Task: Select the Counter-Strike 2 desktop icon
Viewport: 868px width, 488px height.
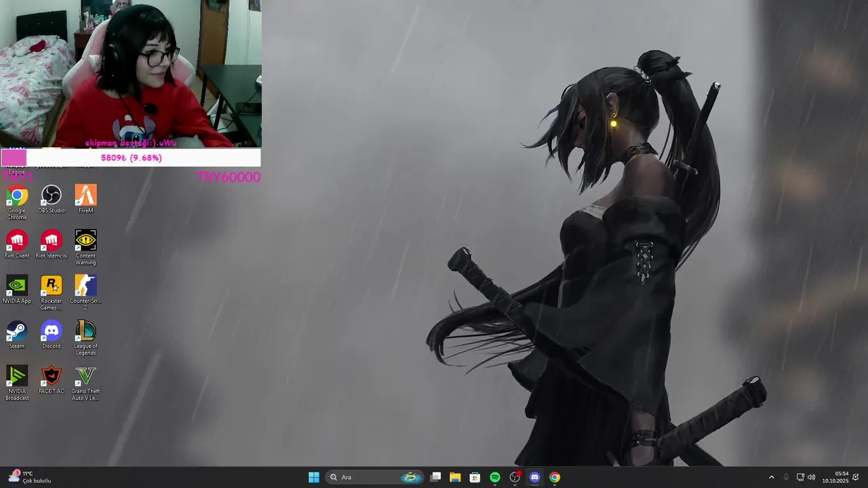Action: tap(85, 293)
